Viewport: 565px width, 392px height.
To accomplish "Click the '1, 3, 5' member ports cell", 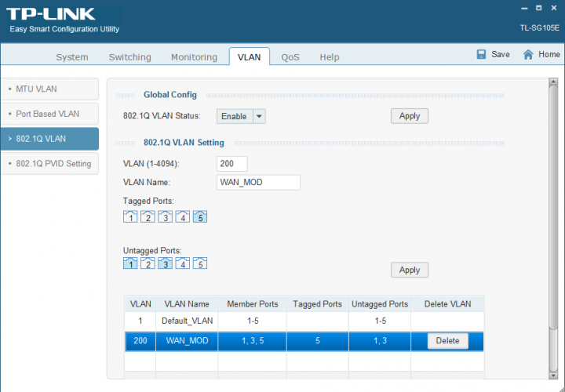I will click(x=253, y=340).
